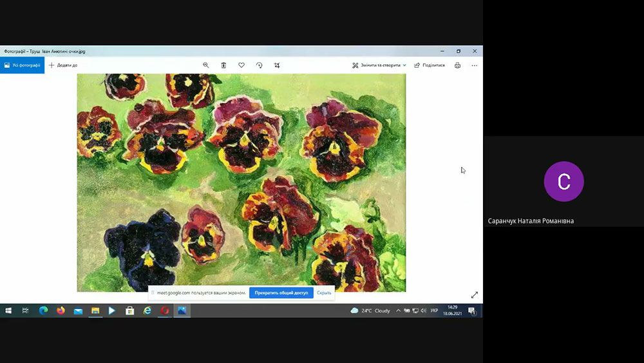Maximize or restore the Photos window

click(x=459, y=51)
